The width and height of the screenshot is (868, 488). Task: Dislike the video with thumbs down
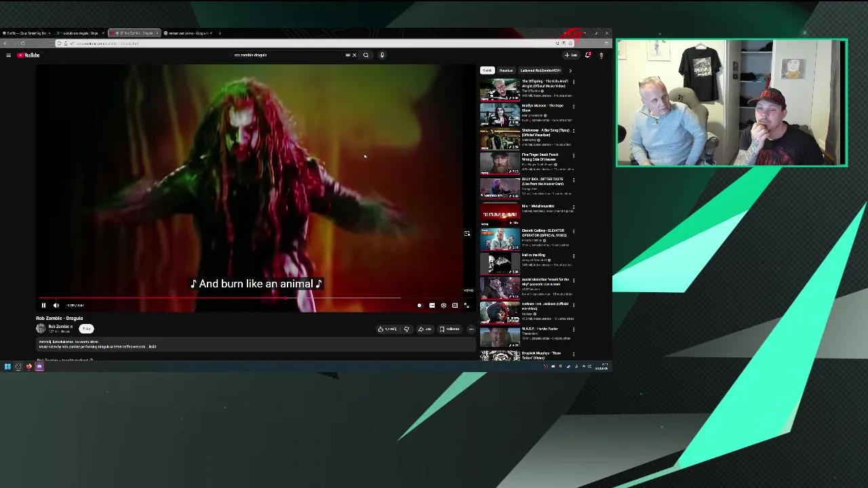point(406,329)
